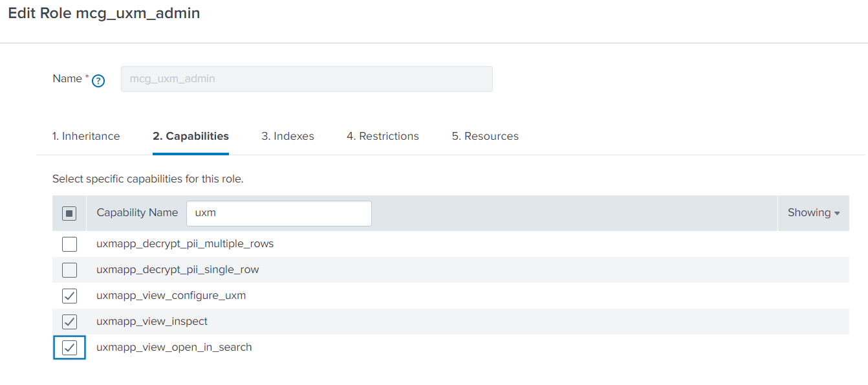Click the uxmapp_decrypt_pii_single_row label text

tap(178, 270)
